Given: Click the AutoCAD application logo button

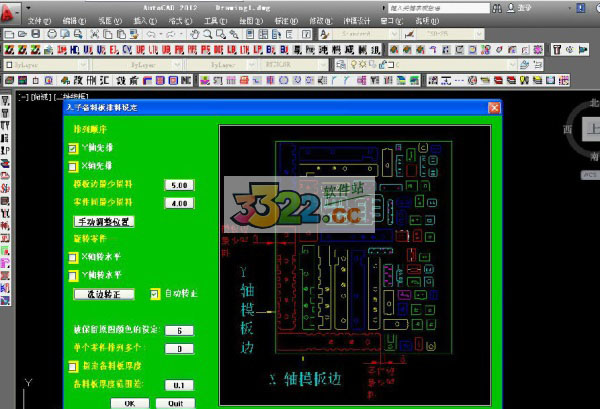Looking at the screenshot, I should pos(8,13).
